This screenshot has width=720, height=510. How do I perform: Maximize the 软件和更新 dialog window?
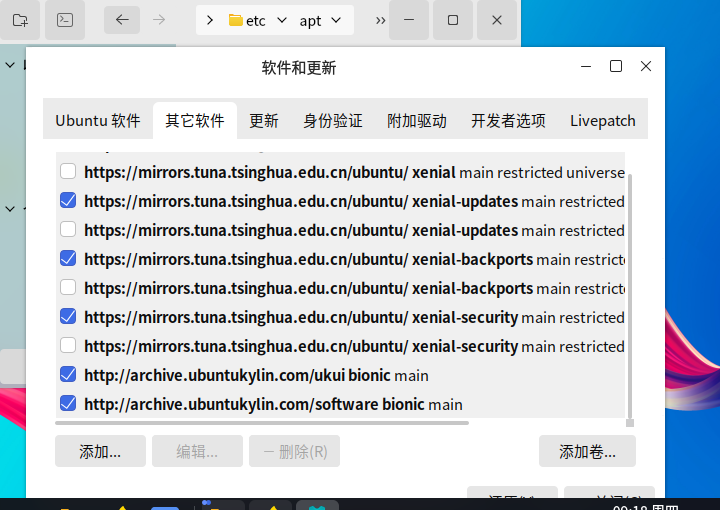coord(616,66)
